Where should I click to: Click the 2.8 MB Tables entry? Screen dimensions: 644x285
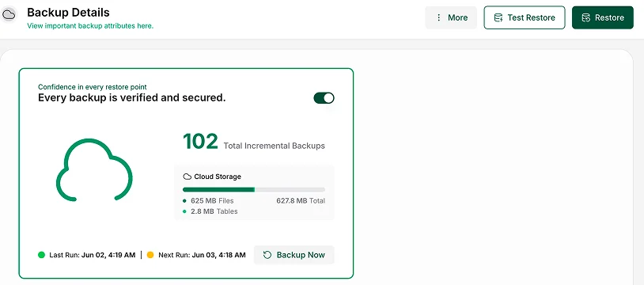click(210, 211)
